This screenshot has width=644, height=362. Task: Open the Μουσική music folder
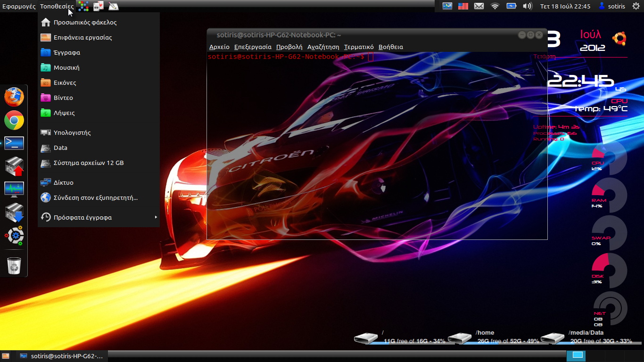click(99, 67)
